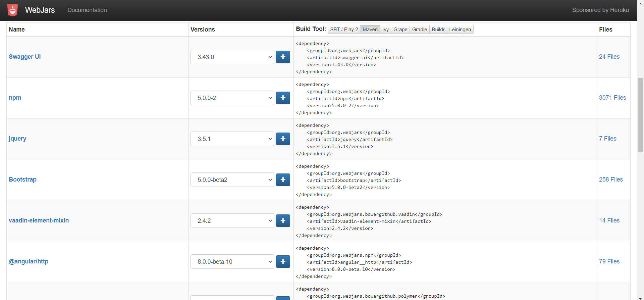
Task: Click plus button in Bootstrap row
Action: point(283,180)
